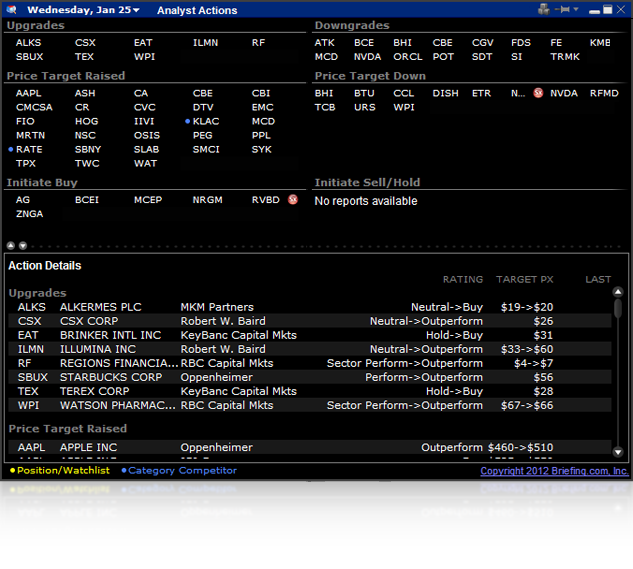Click the ZNGA ticker under Initiate Buy
The width and height of the screenshot is (633, 569).
29,214
